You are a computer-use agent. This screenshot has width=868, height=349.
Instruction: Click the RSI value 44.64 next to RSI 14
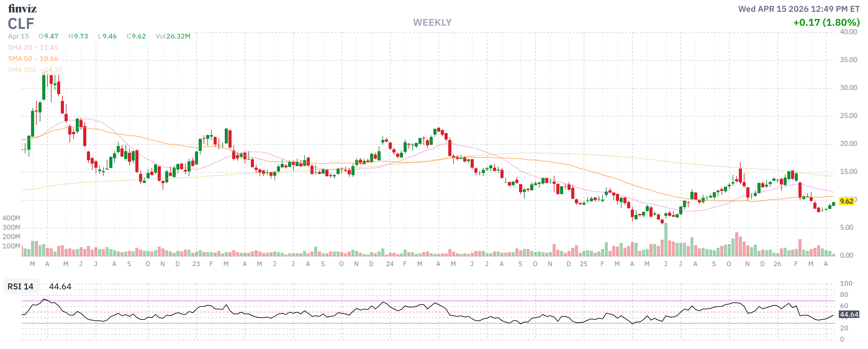click(60, 287)
